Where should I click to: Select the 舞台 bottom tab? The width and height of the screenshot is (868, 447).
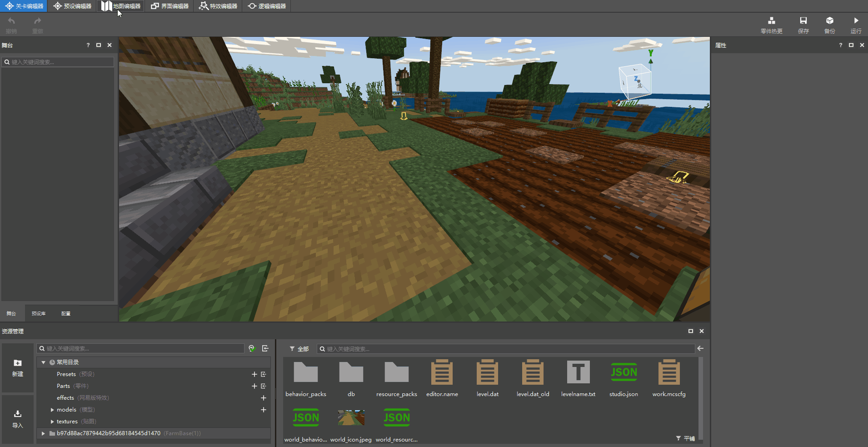tap(11, 314)
